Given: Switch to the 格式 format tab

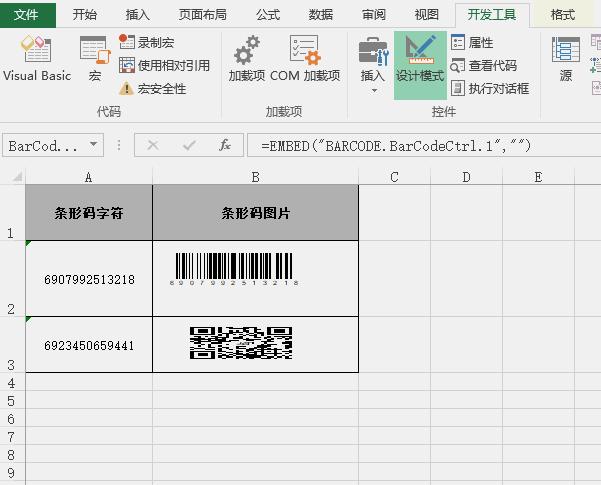Looking at the screenshot, I should point(563,15).
